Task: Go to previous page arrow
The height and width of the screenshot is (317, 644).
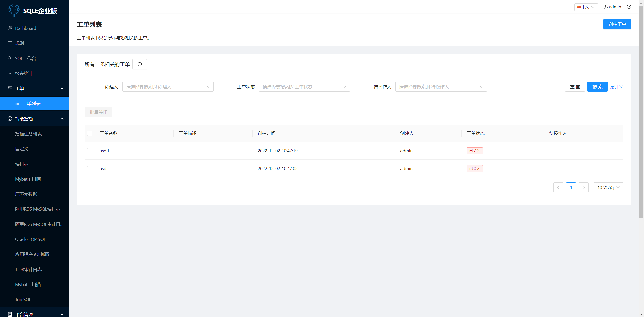Action: click(558, 187)
